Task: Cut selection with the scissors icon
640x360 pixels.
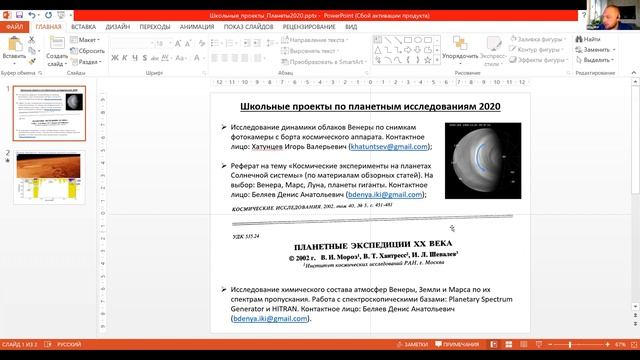Action: tap(31, 40)
